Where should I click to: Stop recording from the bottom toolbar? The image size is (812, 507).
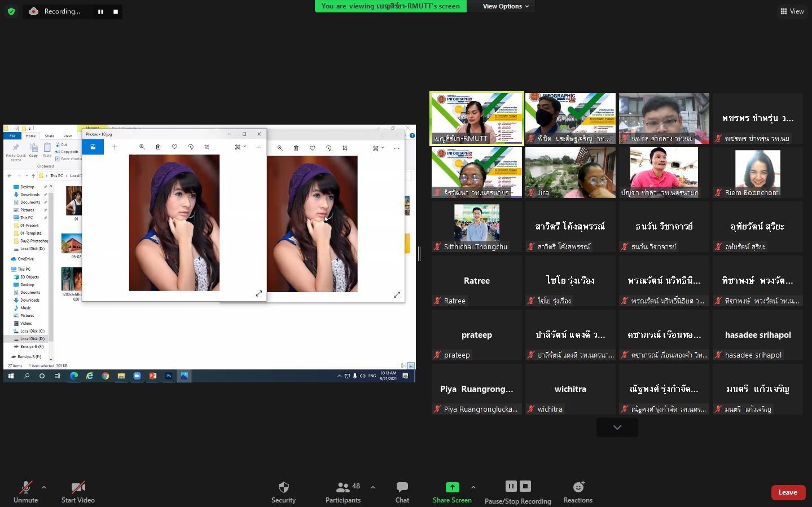point(525,486)
